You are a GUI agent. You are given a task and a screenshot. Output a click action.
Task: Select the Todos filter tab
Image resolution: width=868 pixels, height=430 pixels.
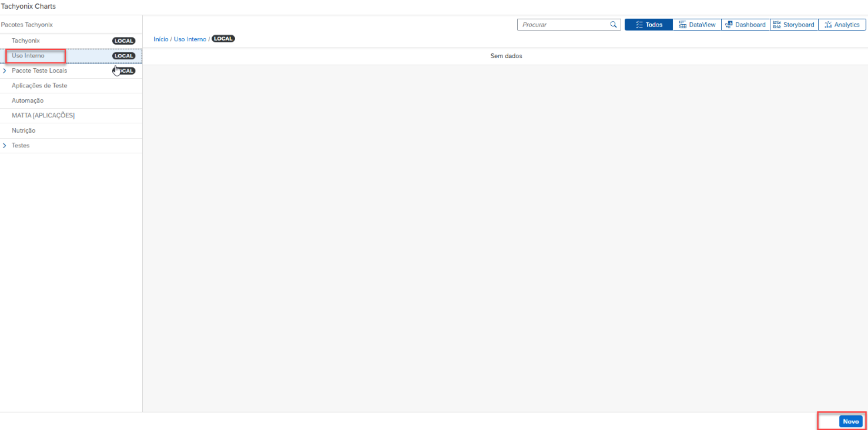click(648, 25)
